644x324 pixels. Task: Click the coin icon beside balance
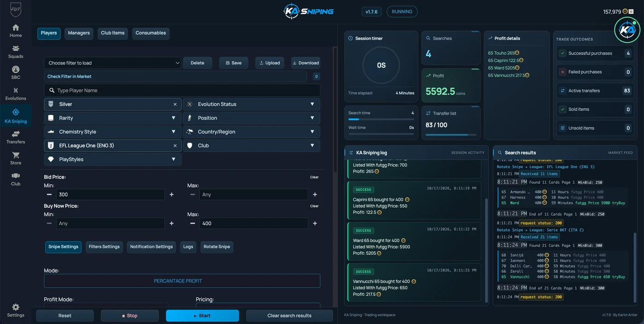point(625,11)
